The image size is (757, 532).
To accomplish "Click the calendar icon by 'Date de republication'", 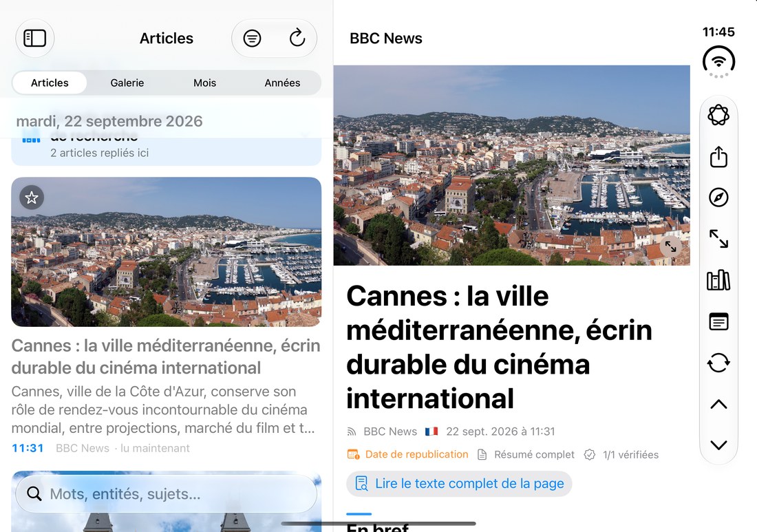I will pos(354,454).
